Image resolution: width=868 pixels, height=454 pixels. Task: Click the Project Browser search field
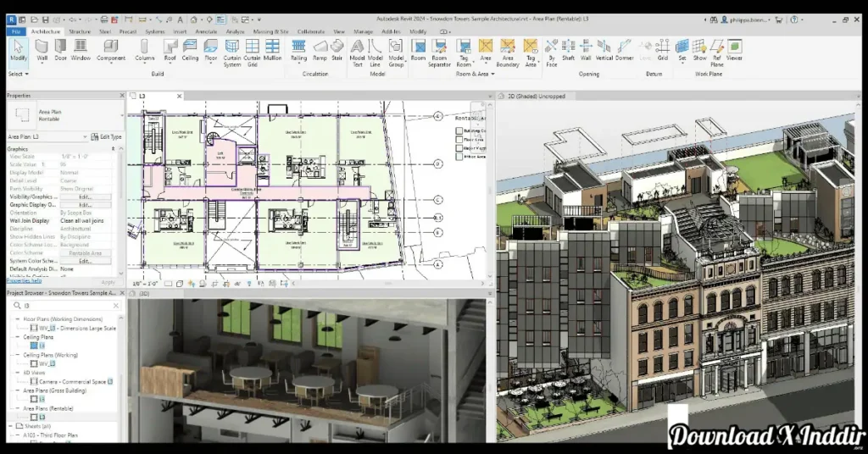(x=65, y=305)
